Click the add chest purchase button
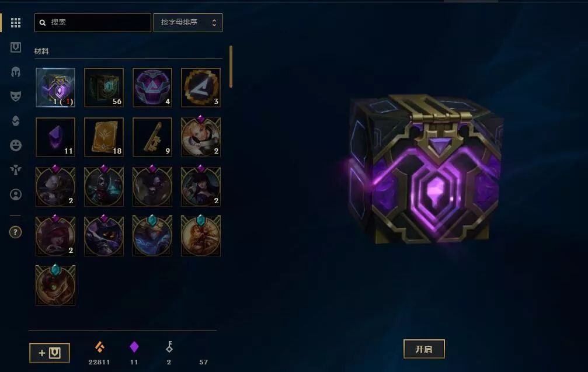Screen dimensions: 588x372 coord(50,353)
